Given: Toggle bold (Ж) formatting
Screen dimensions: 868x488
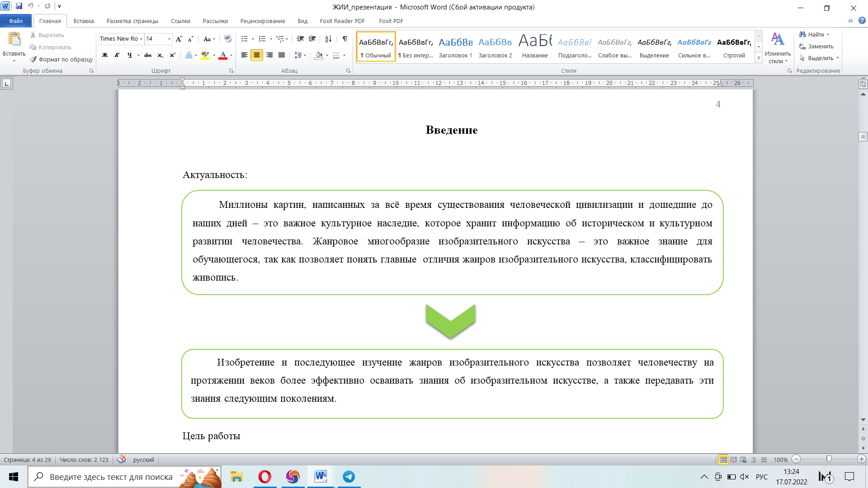Looking at the screenshot, I should [105, 55].
